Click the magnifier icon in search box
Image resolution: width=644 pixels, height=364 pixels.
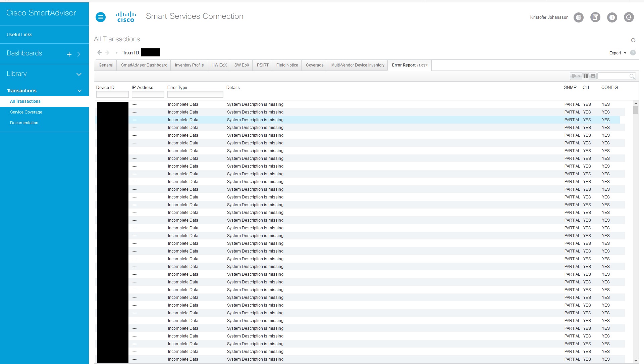(632, 76)
